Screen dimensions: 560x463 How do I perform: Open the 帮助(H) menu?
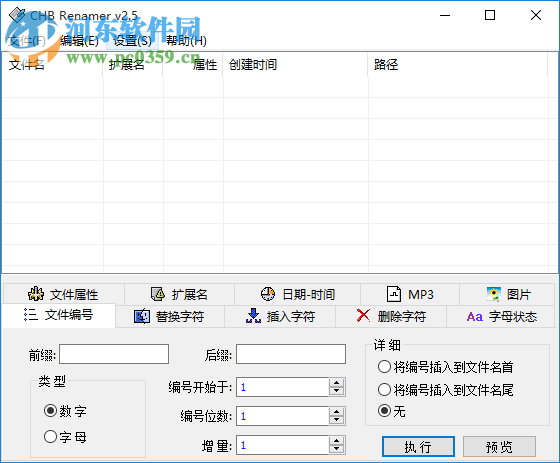pyautogui.click(x=186, y=41)
